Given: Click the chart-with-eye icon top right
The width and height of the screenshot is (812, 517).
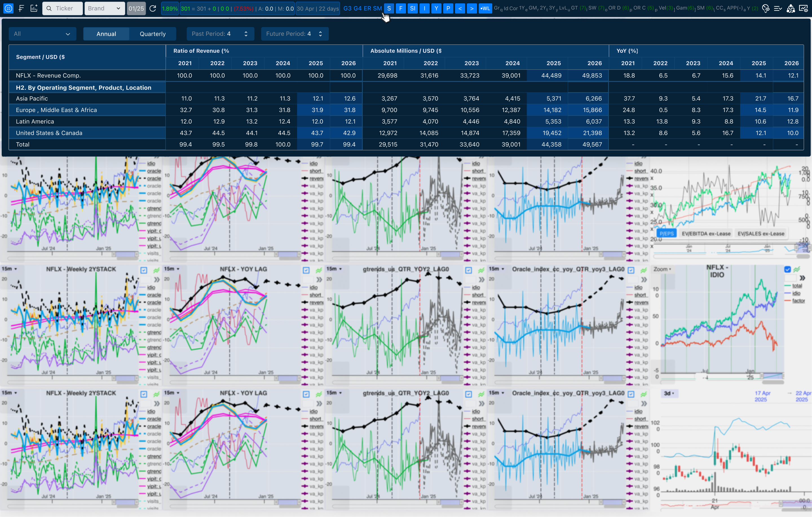Looking at the screenshot, I should tap(804, 8).
